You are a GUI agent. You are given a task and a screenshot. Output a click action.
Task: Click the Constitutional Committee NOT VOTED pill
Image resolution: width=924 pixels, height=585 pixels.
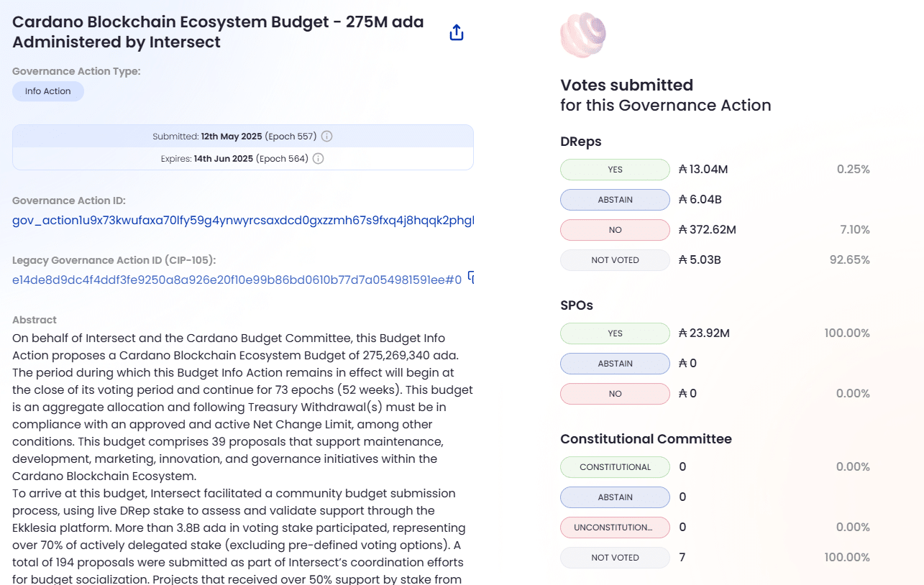pyautogui.click(x=615, y=558)
